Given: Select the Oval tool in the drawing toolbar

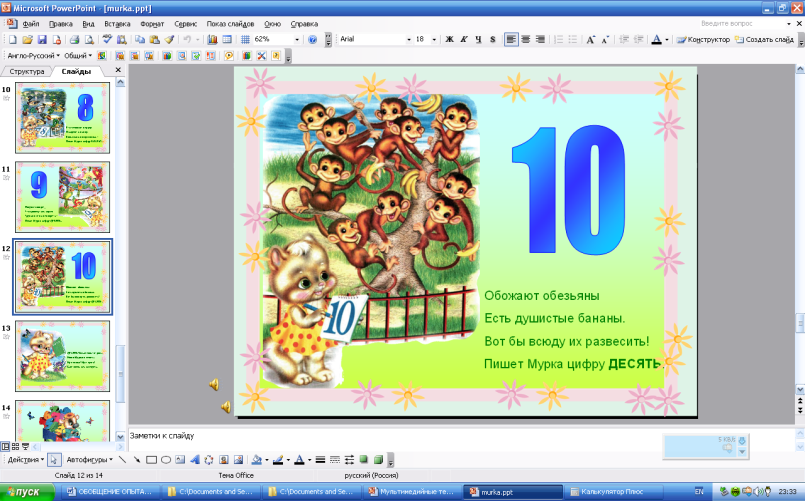Looking at the screenshot, I should point(165,460).
